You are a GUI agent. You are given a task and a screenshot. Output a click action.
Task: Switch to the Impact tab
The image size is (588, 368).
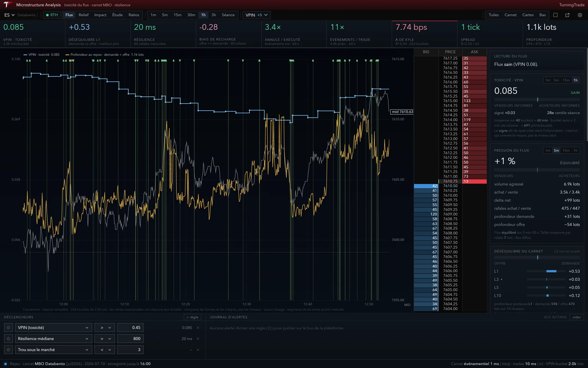click(100, 15)
